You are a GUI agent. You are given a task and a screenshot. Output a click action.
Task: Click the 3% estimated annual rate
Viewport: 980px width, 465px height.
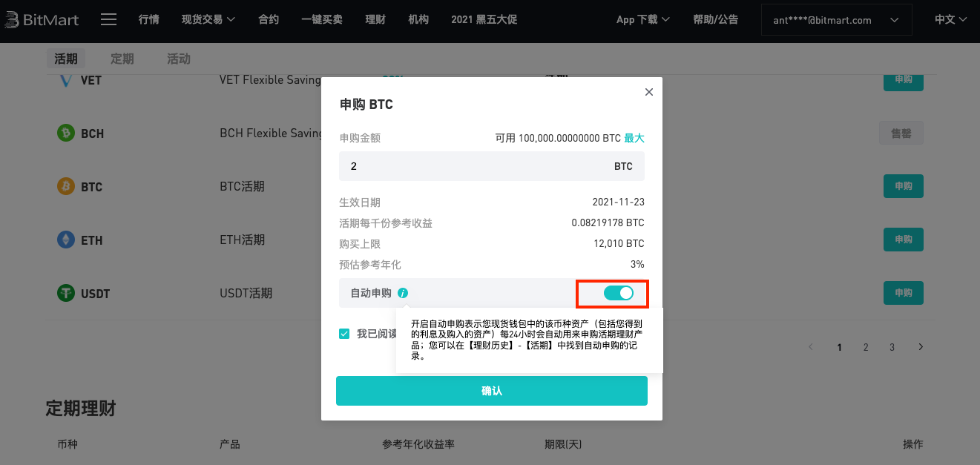(637, 265)
